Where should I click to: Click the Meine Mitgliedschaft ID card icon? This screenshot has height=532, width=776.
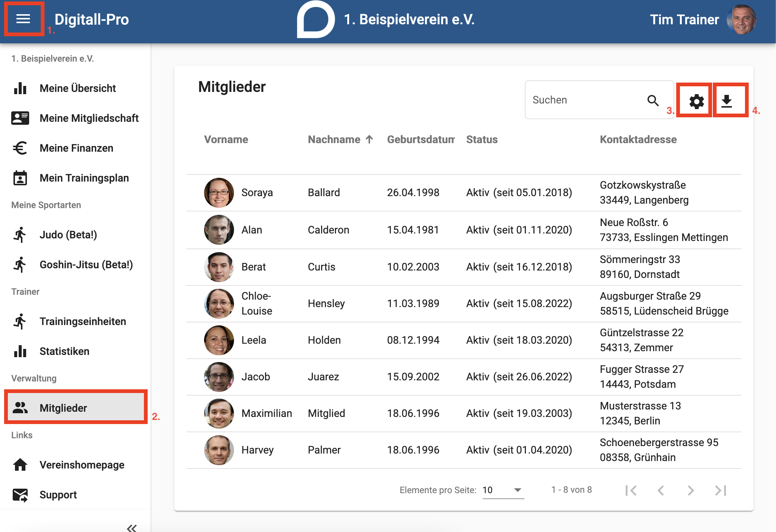point(20,118)
